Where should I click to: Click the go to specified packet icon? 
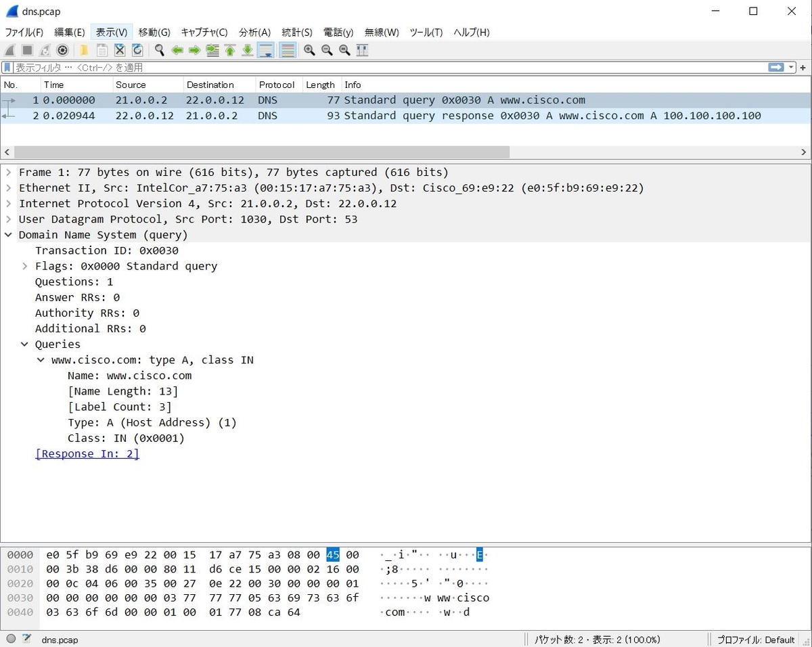point(212,50)
